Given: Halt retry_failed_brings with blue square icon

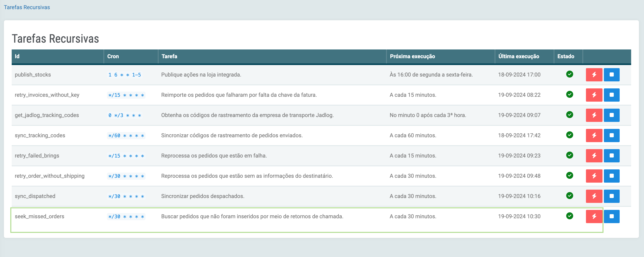Looking at the screenshot, I should [611, 156].
